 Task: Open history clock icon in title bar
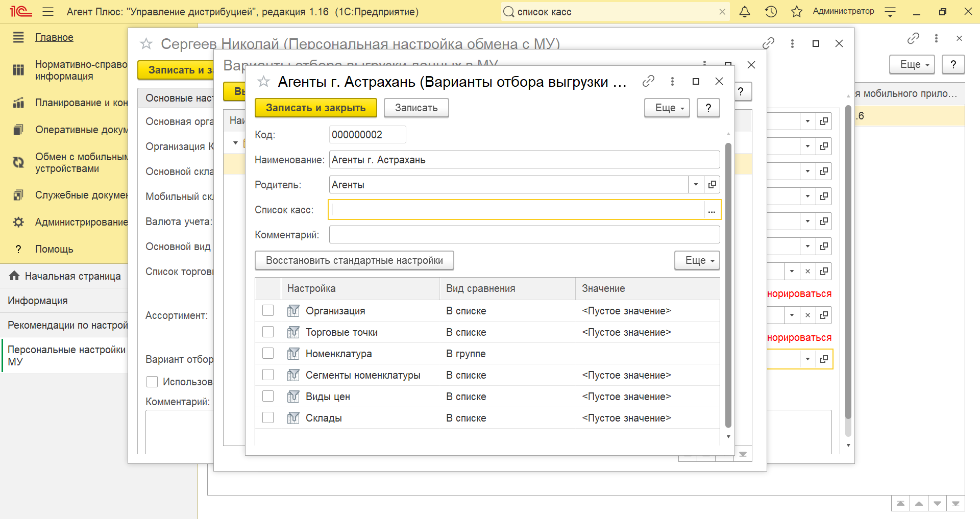tap(771, 12)
